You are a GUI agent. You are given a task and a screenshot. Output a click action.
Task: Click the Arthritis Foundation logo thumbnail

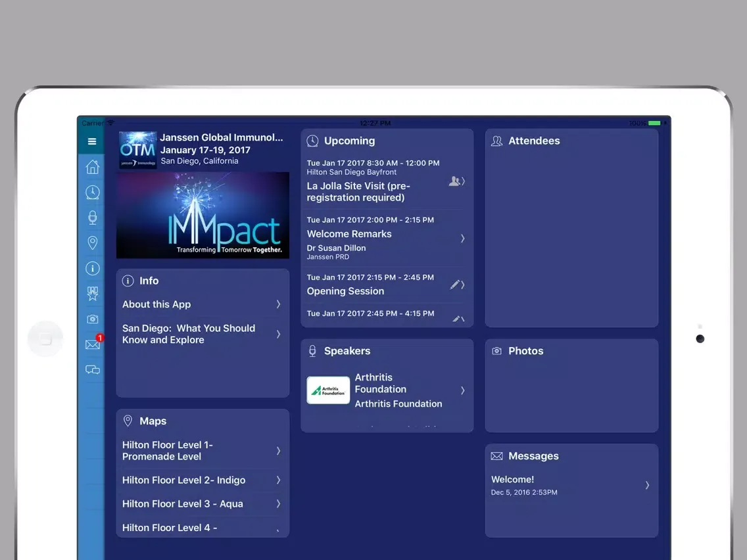(x=328, y=390)
